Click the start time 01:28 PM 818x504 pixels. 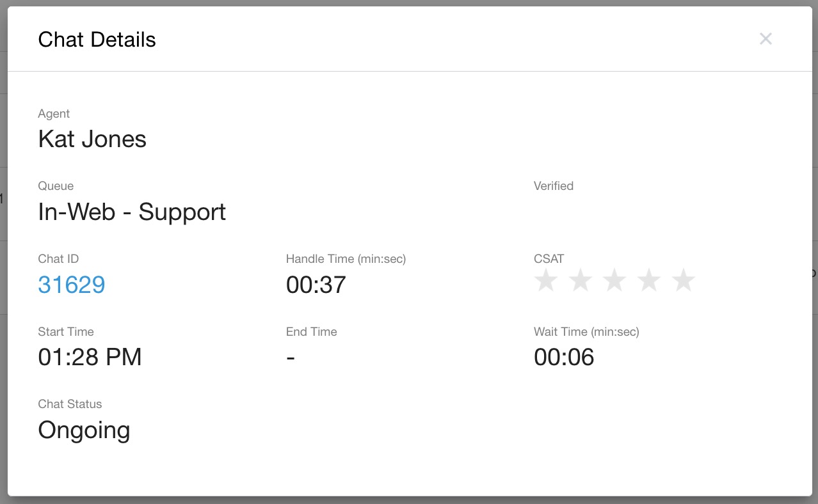tap(90, 357)
